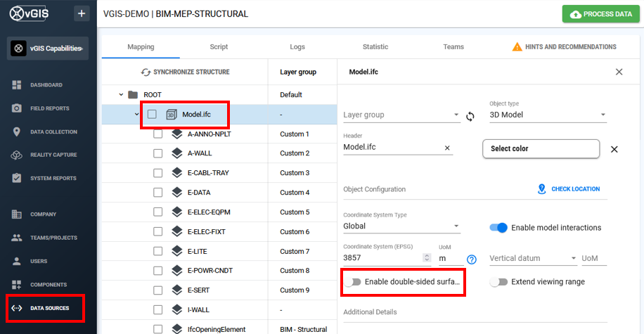Open Users person icon

(x=16, y=262)
